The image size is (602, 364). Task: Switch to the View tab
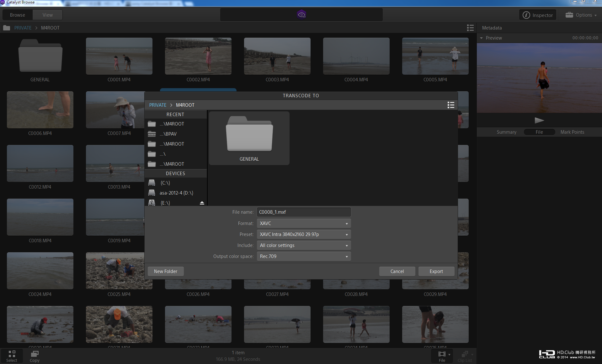(x=48, y=15)
